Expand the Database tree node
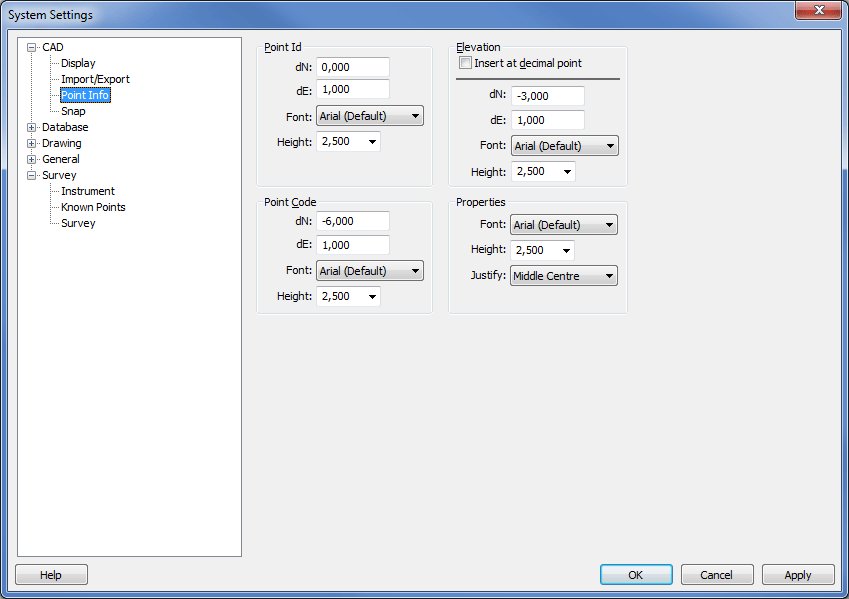This screenshot has height=599, width=849. [32, 127]
